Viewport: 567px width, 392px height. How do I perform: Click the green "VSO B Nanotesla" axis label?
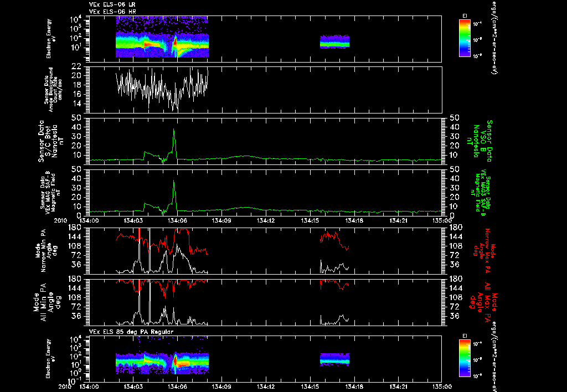pyautogui.click(x=479, y=141)
